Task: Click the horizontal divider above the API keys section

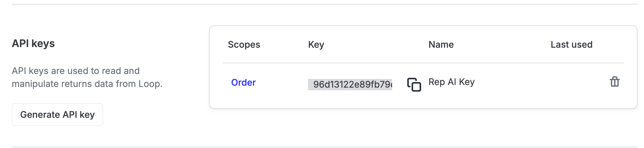Action: [325, 4]
